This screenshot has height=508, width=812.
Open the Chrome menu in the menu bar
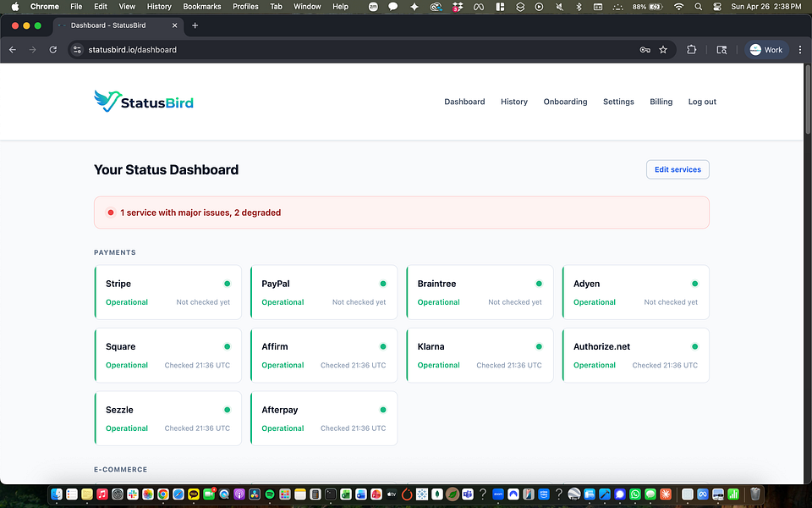pos(45,7)
